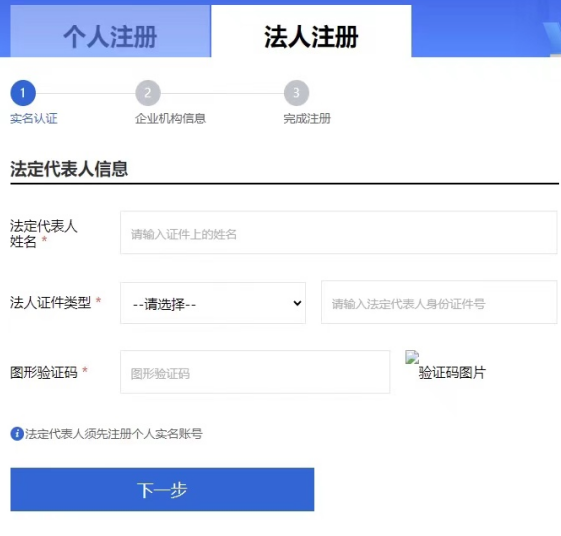Click the 下一步 button

162,489
